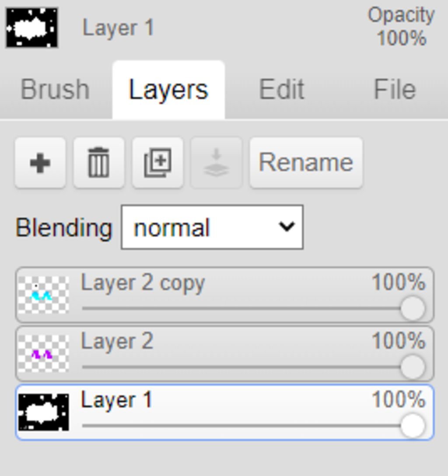The width and height of the screenshot is (448, 476).
Task: Click the Opacity 100% label at top
Action: coord(401,27)
